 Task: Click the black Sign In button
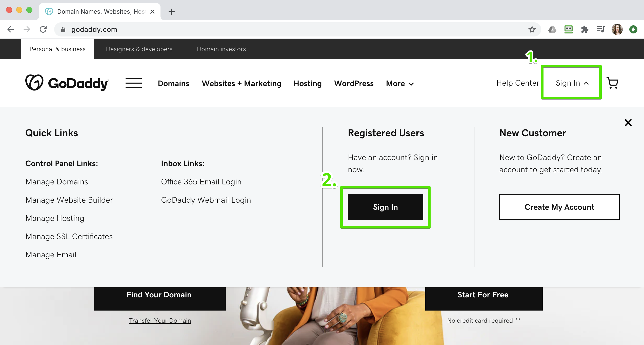(385, 207)
